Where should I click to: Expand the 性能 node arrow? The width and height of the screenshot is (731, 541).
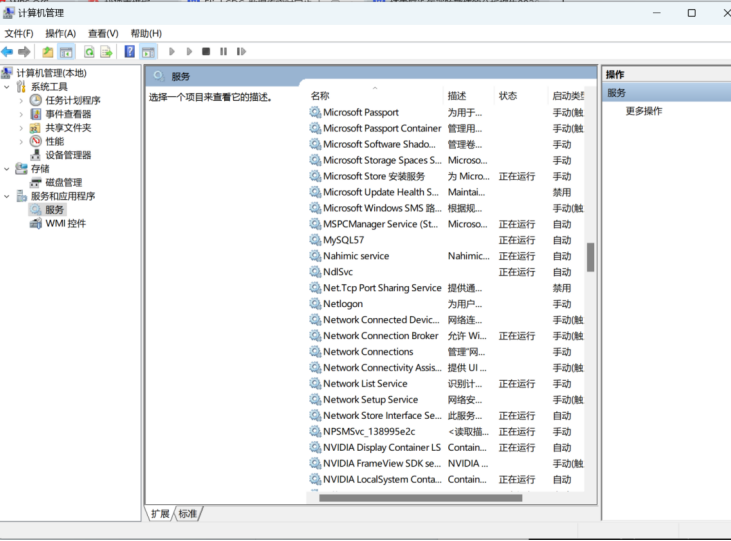pyautogui.click(x=21, y=141)
